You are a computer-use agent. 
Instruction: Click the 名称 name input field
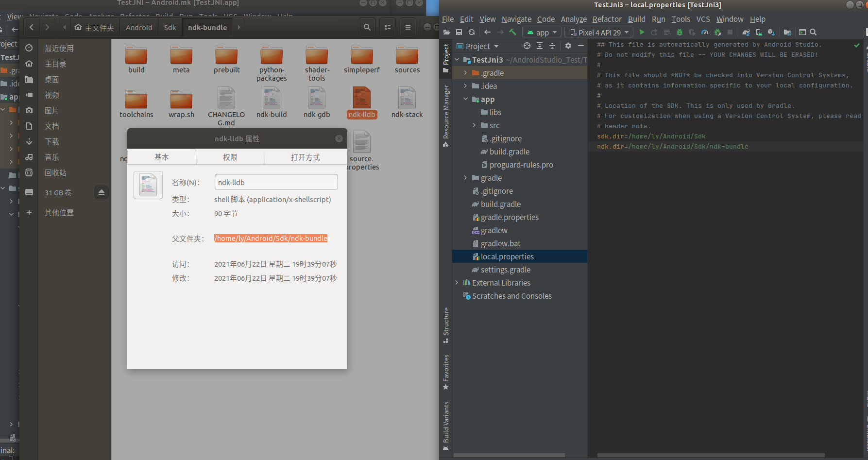click(276, 182)
